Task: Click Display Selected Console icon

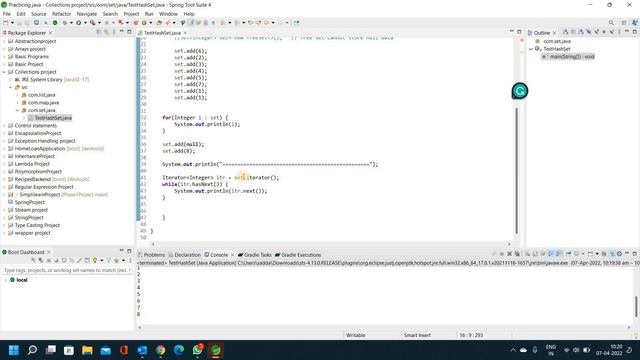Action: (x=576, y=254)
